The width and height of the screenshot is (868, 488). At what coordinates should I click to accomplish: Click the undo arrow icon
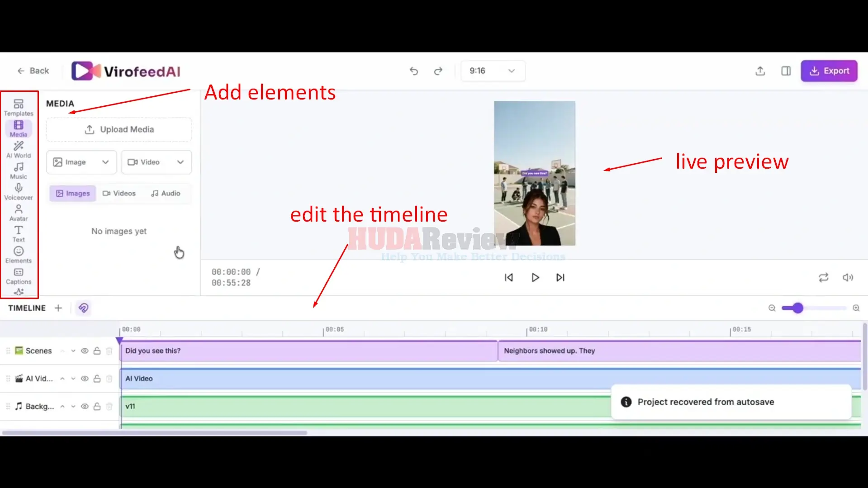tap(414, 71)
